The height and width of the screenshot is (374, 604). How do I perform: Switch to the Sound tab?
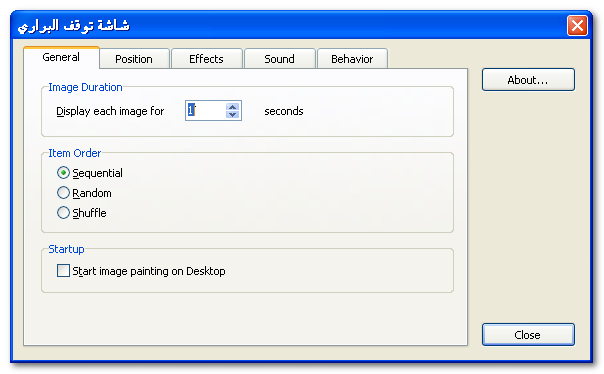pos(280,59)
